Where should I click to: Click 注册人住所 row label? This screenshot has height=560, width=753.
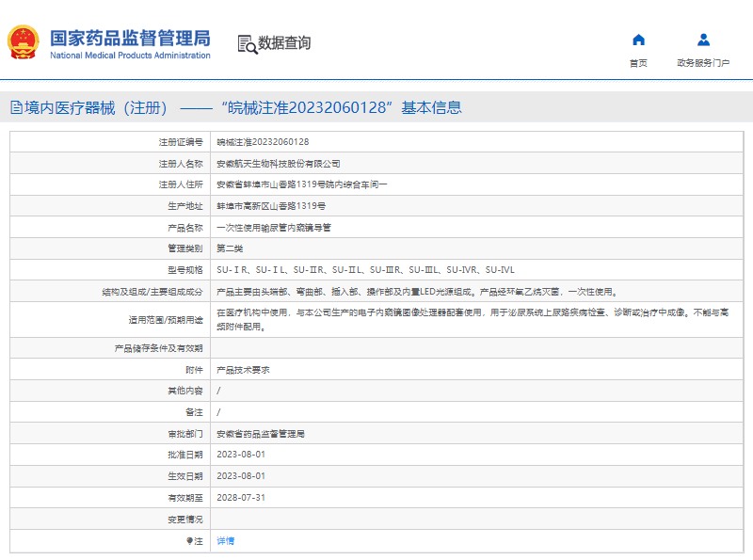pos(181,184)
